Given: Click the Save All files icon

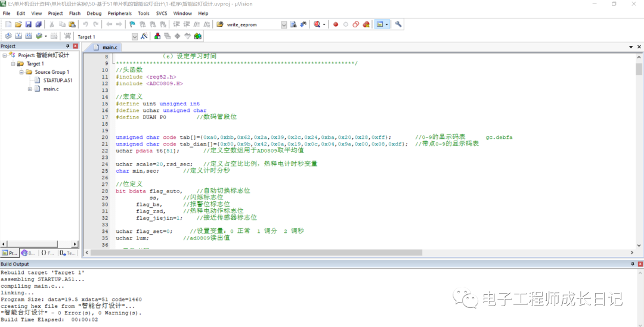Looking at the screenshot, I should (39, 24).
